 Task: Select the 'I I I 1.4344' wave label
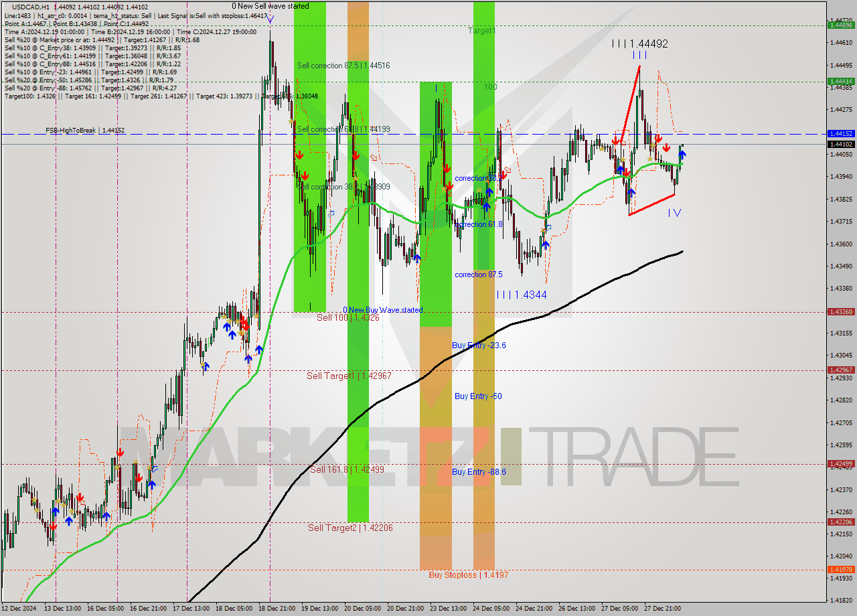(522, 295)
